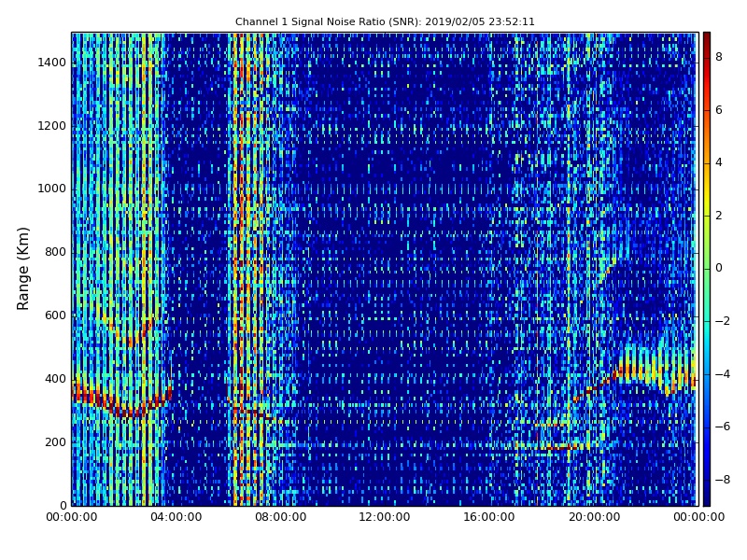Click the colorbar tick label −6
The width and height of the screenshot is (747, 560).
[x=723, y=427]
